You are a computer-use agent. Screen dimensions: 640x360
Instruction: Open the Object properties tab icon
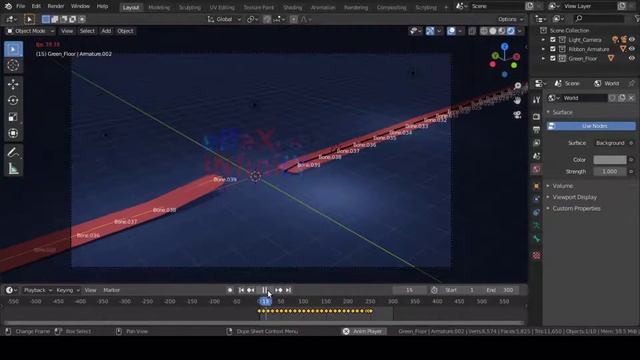(x=536, y=186)
